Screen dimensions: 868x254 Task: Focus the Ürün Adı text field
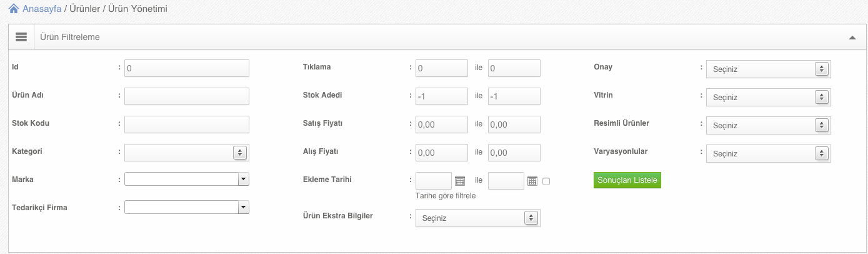(x=187, y=96)
